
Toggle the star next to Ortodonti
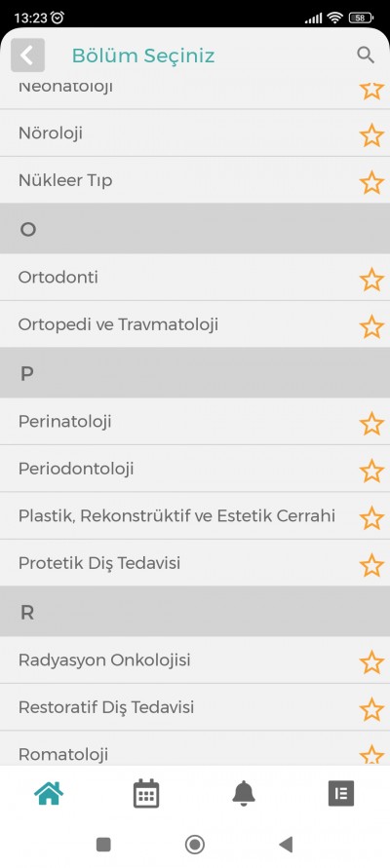point(371,280)
